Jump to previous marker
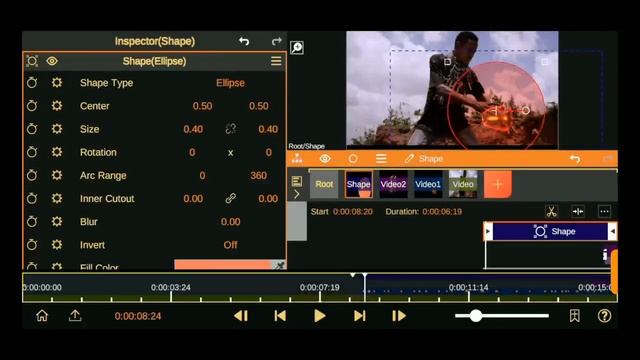The height and width of the screenshot is (360, 640). (280, 316)
